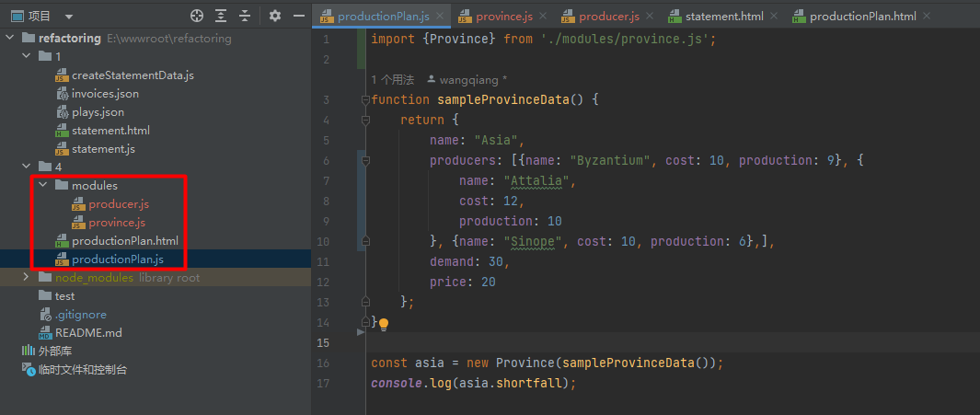
Task: Expand the node_modules folder
Action: 27,277
